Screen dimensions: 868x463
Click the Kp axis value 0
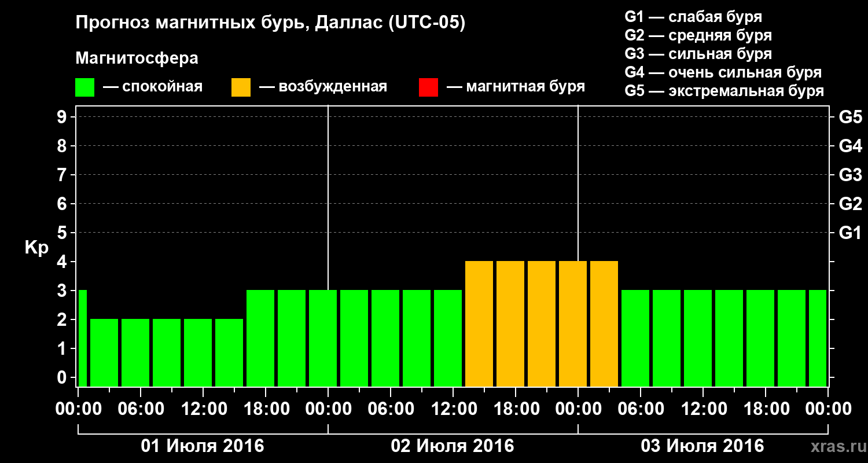(x=63, y=377)
